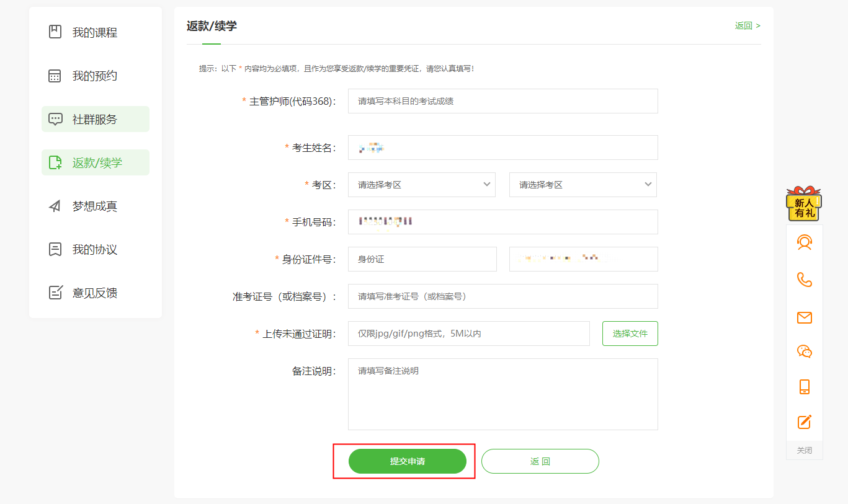Click the customer service headset icon
Screen dimensions: 848x504
(x=804, y=242)
